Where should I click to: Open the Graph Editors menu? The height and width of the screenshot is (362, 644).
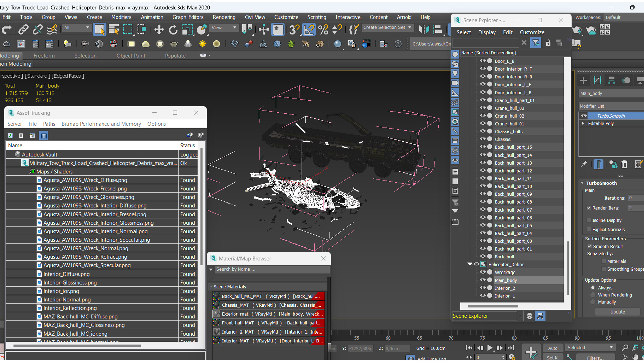coord(188,17)
